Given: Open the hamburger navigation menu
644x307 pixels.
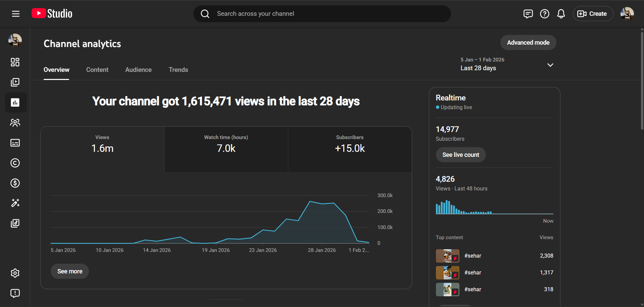Looking at the screenshot, I should [x=15, y=14].
